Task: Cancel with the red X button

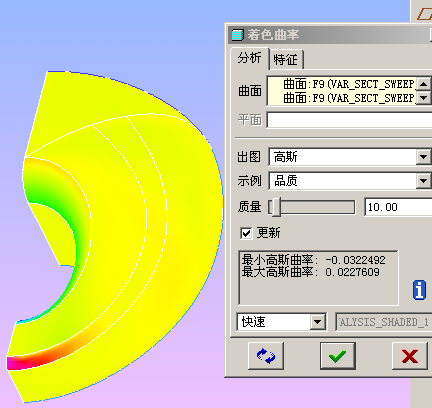Action: click(410, 356)
